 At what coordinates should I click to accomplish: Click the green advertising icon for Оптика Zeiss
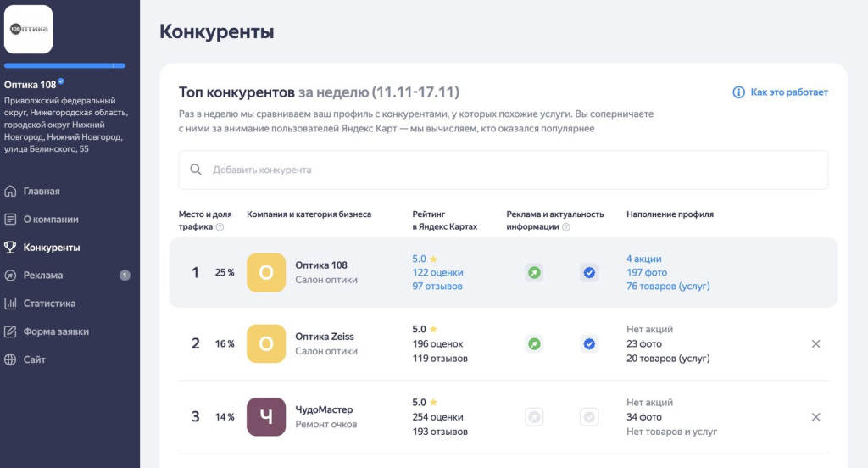coord(534,344)
